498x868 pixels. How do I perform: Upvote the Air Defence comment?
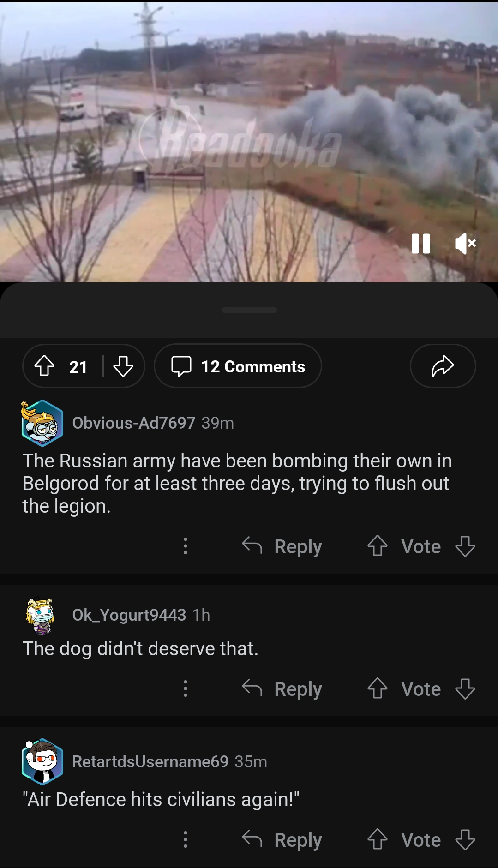pos(377,840)
